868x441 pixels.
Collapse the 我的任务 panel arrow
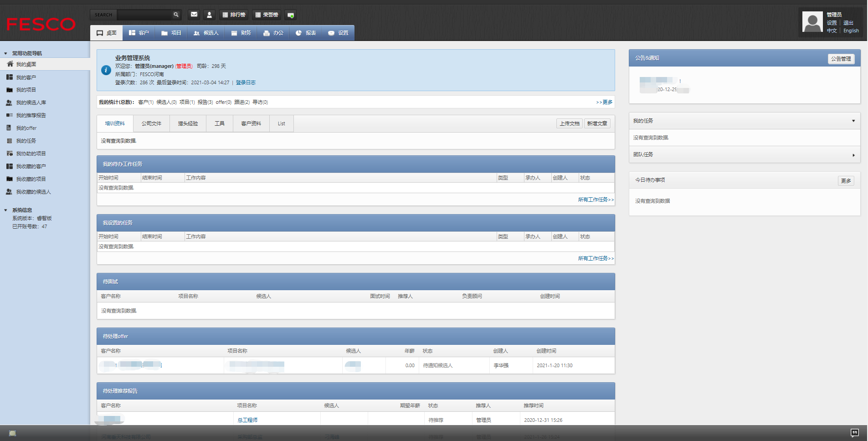pyautogui.click(x=853, y=121)
